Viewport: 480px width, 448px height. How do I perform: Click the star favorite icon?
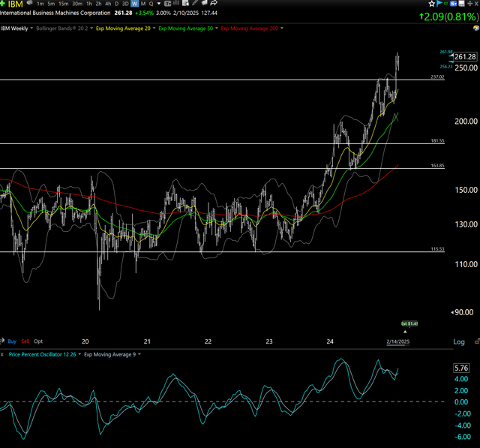point(432,4)
